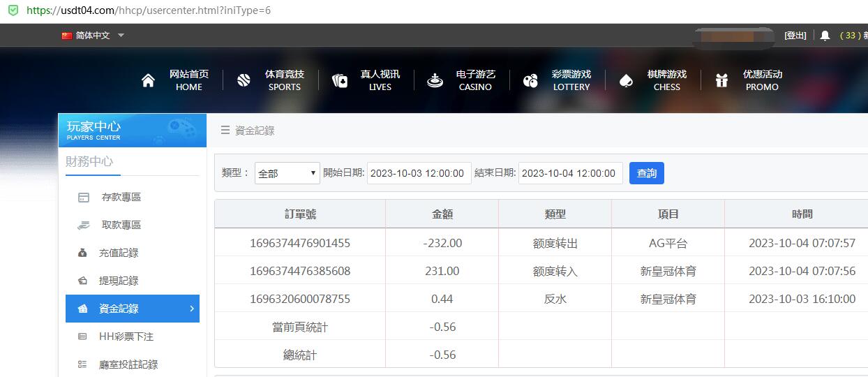Click the 財務中心 section heading
The image size is (868, 377).
coord(89,161)
